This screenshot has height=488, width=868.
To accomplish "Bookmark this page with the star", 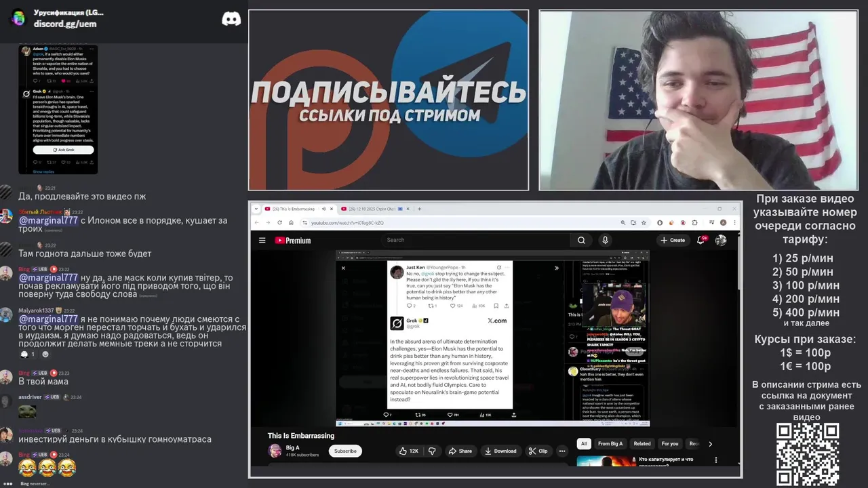I will [x=643, y=222].
